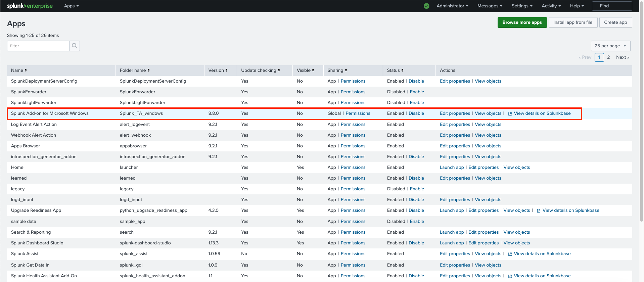Screen dimensions: 644x282
Task: Go to page 2 of apps
Action: pyautogui.click(x=608, y=57)
